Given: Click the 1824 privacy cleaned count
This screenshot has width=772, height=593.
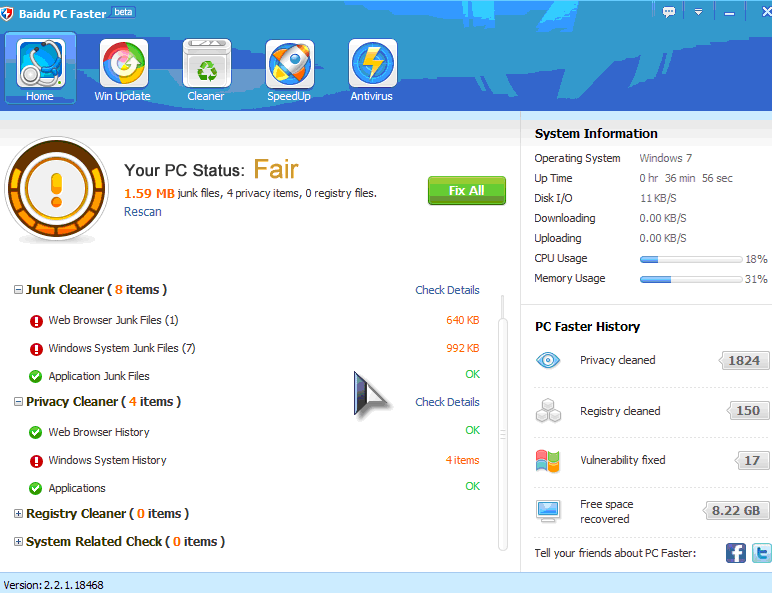Looking at the screenshot, I should click(743, 361).
